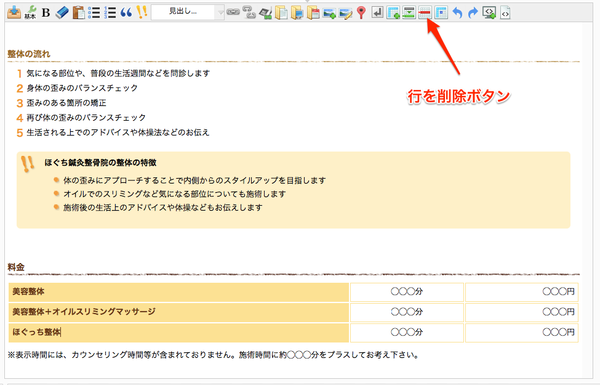Apply blockquote formatting
The width and height of the screenshot is (600, 385).
[x=126, y=12]
